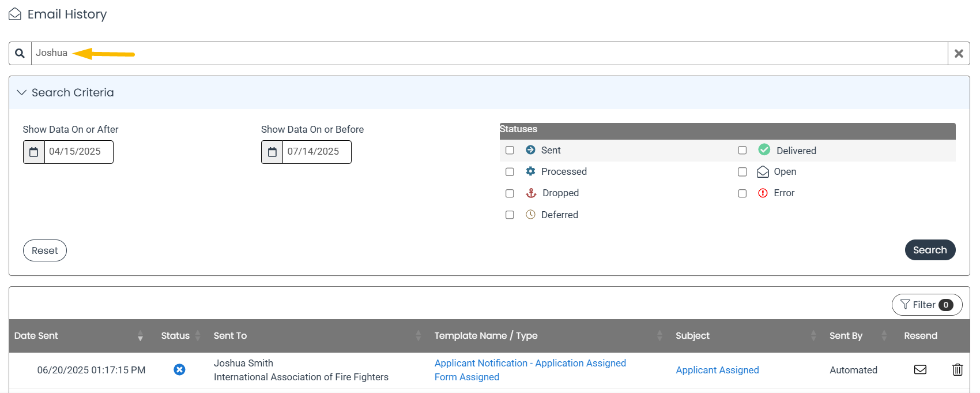Click the blue X status icon for Joshua Smith
980x393 pixels.
pos(179,369)
